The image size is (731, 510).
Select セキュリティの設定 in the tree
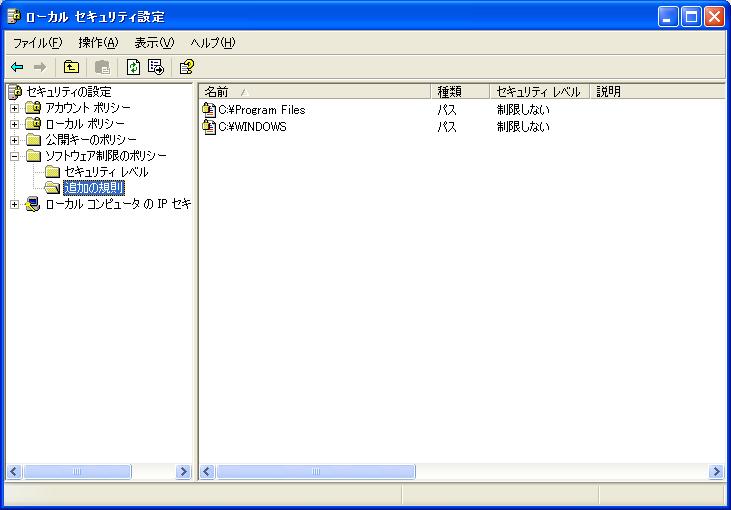tap(69, 92)
